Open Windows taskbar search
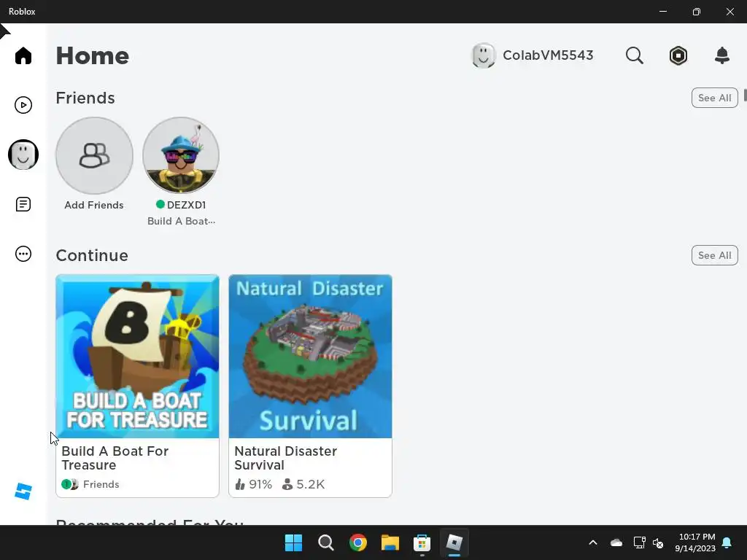Image resolution: width=747 pixels, height=560 pixels. (x=326, y=542)
